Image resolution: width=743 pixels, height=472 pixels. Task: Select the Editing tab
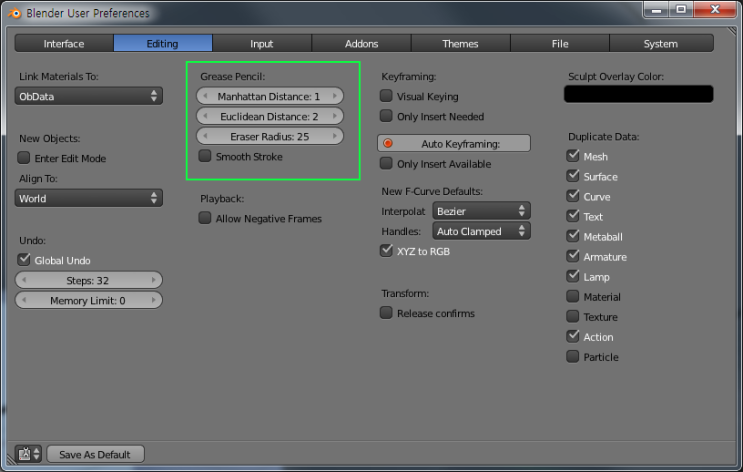[163, 44]
